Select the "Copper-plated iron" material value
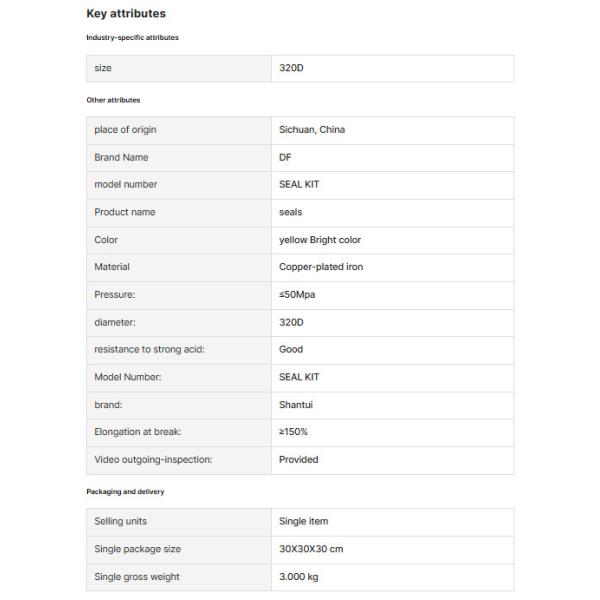Viewport: 600px width, 600px height. 321,267
